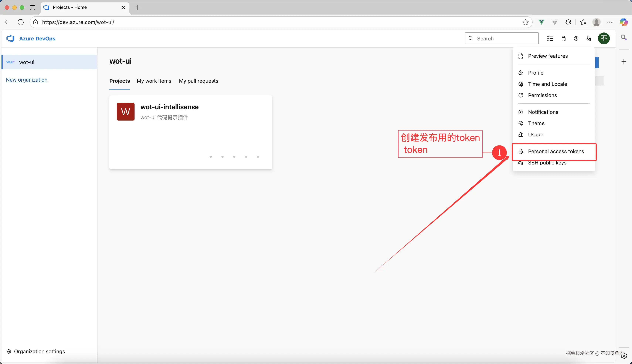Choose Theme in the user settings menu

click(536, 123)
